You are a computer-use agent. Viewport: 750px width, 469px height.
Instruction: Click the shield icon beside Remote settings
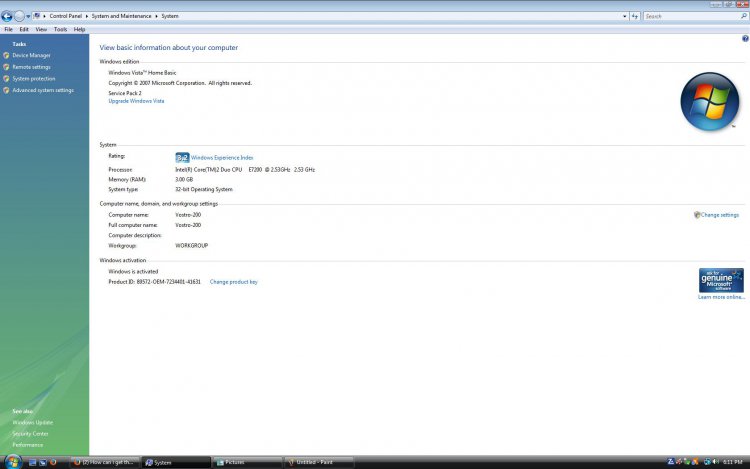coord(6,67)
